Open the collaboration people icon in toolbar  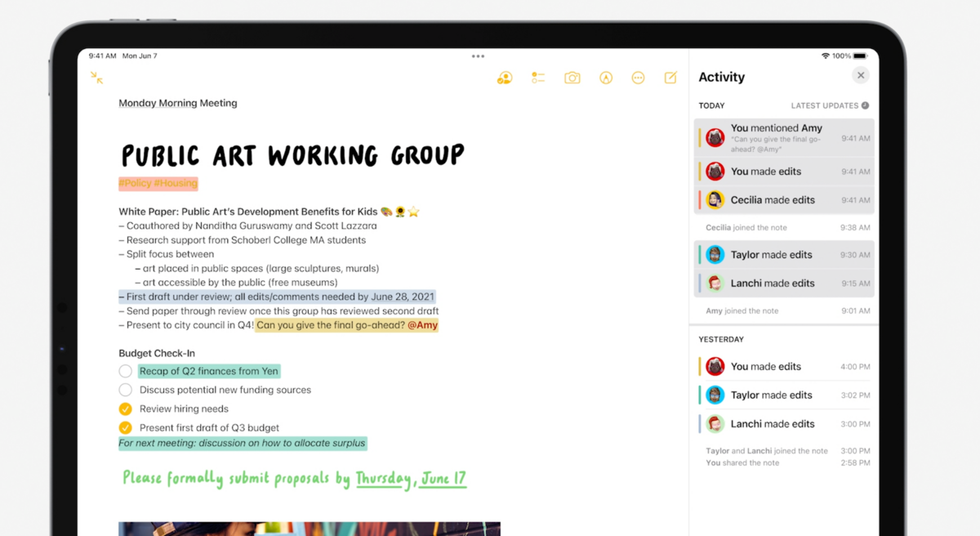pyautogui.click(x=505, y=78)
